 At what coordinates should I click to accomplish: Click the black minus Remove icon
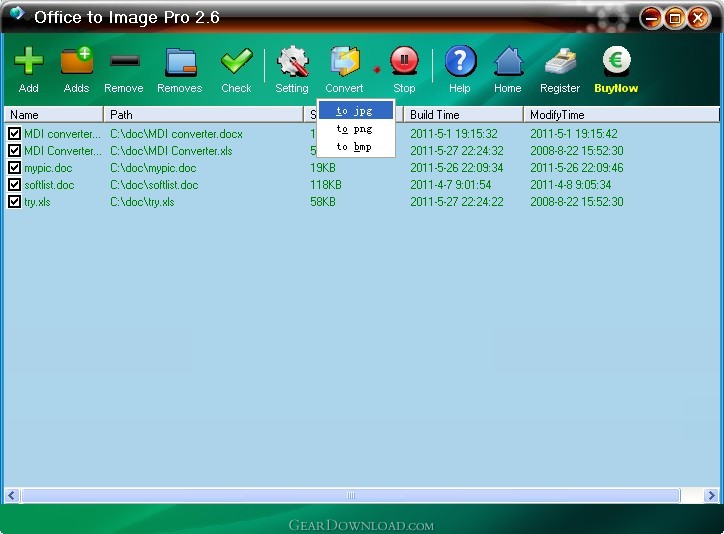pyautogui.click(x=125, y=60)
